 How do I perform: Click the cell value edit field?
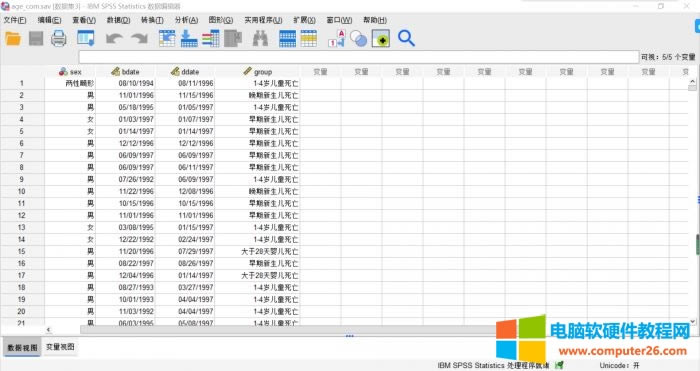coord(359,57)
